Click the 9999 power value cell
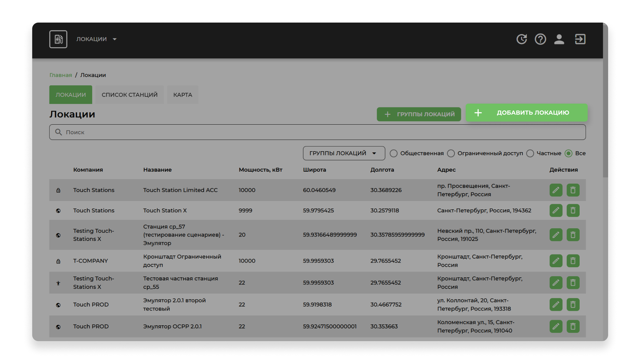The width and height of the screenshot is (640, 364). (x=245, y=210)
